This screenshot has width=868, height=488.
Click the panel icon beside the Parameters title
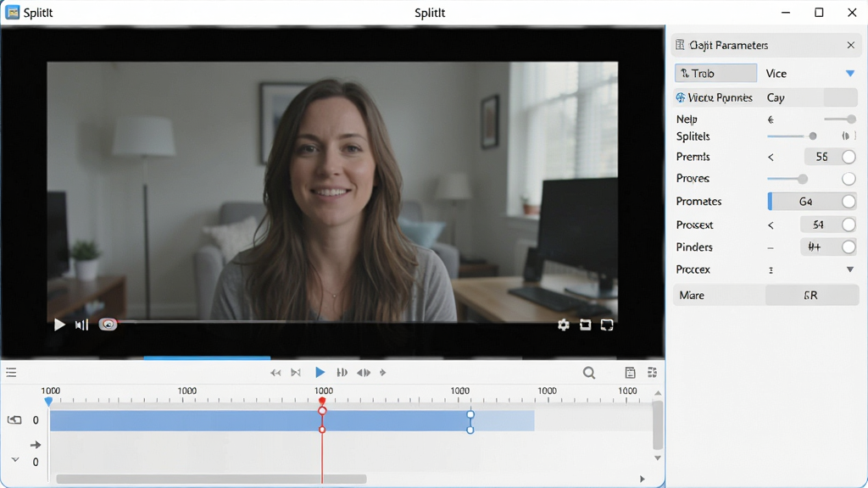tap(680, 45)
